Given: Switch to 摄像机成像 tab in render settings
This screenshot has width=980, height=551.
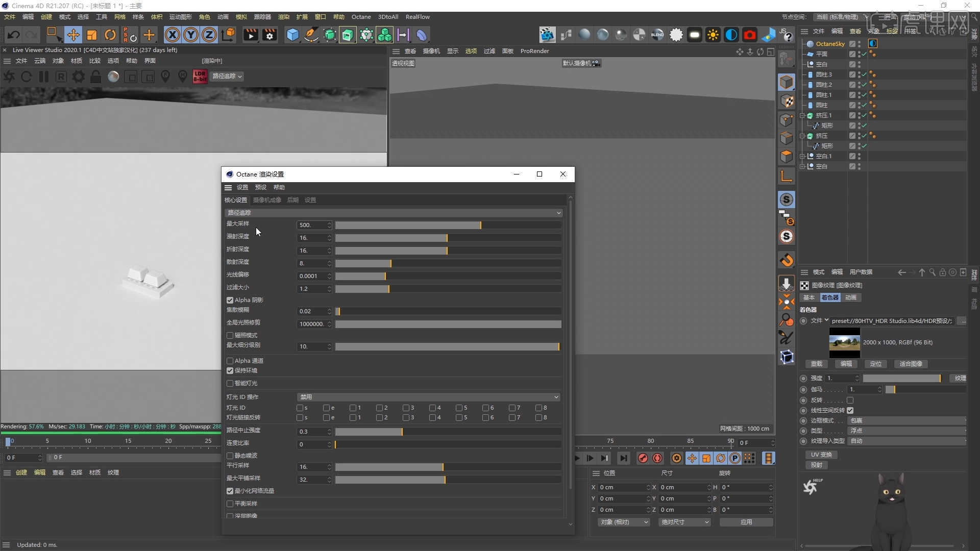Looking at the screenshot, I should click(267, 200).
